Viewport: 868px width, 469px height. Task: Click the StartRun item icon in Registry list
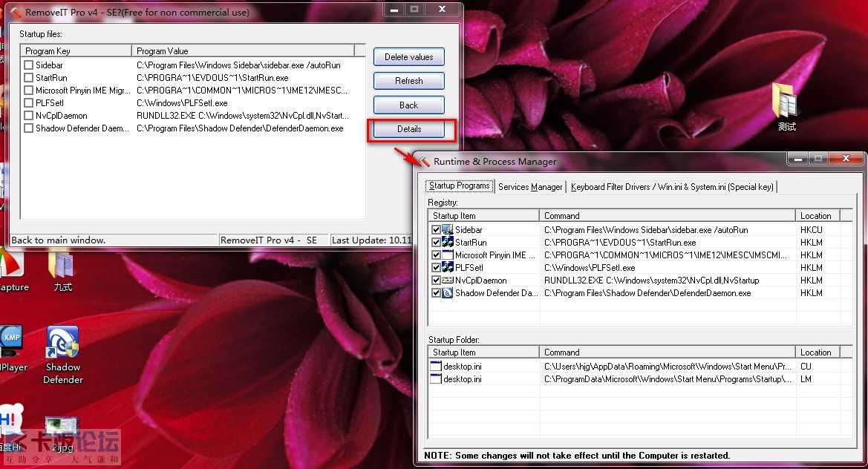[448, 242]
